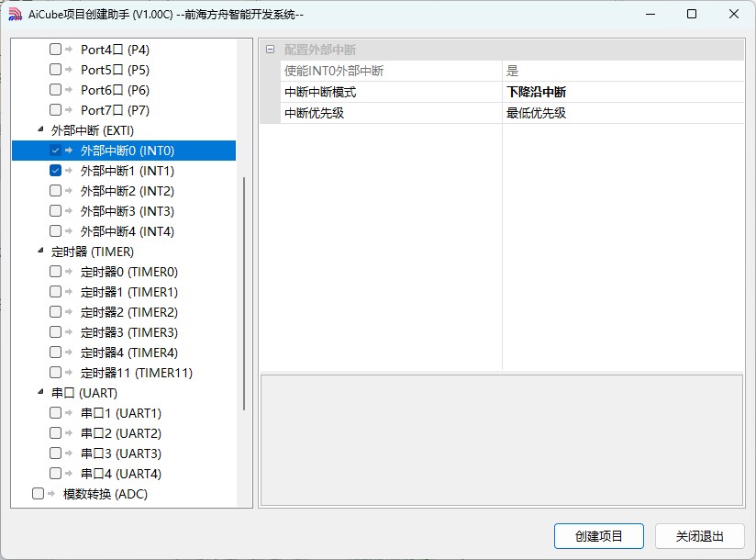Click the arrow icon beside 串口4 (UART4)

(x=69, y=474)
